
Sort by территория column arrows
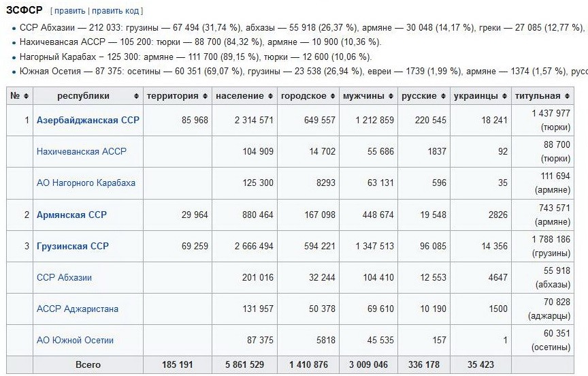point(205,96)
